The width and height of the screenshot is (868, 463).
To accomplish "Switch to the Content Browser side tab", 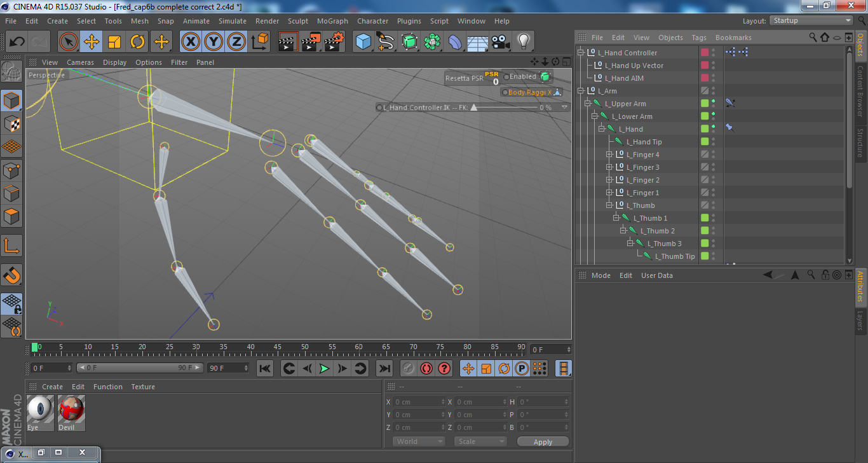I will (860, 91).
